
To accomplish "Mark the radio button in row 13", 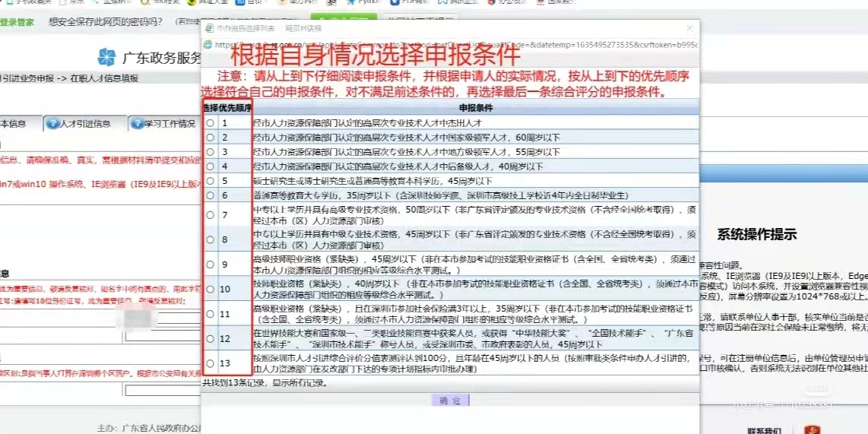I will point(210,363).
